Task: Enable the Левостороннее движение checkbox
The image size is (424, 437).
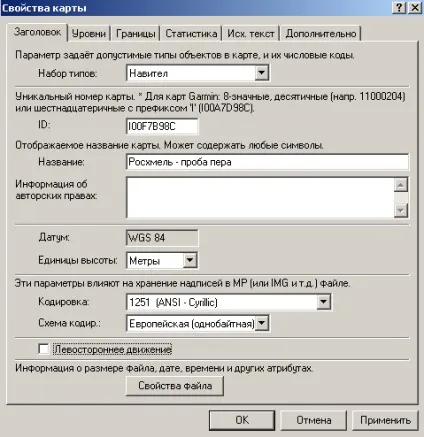Action: (44, 349)
